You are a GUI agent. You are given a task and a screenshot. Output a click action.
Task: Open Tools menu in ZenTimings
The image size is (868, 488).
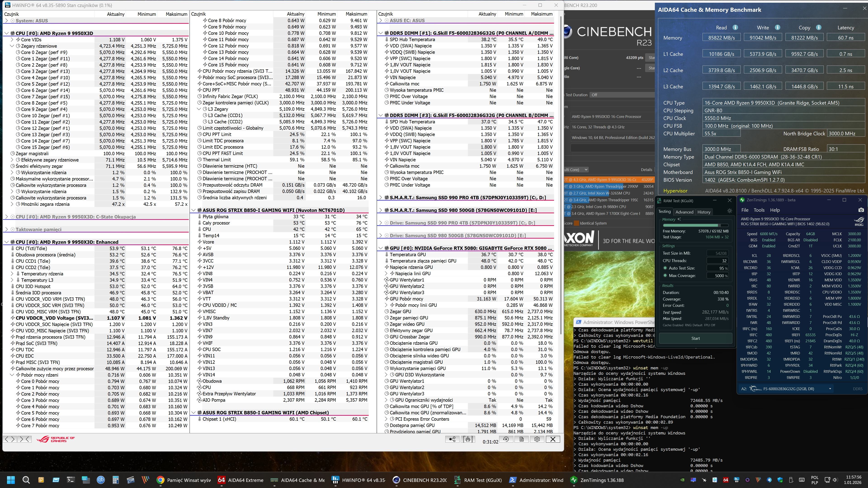(759, 210)
